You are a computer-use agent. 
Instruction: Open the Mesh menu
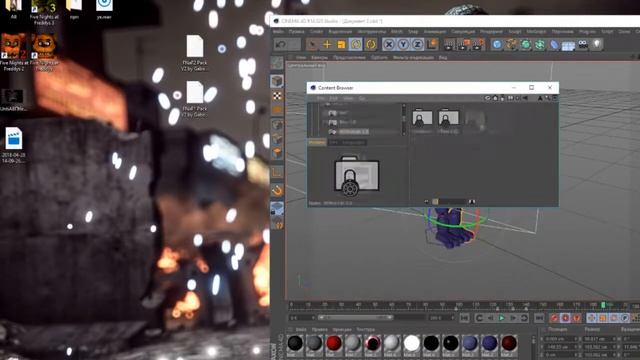pos(397,31)
